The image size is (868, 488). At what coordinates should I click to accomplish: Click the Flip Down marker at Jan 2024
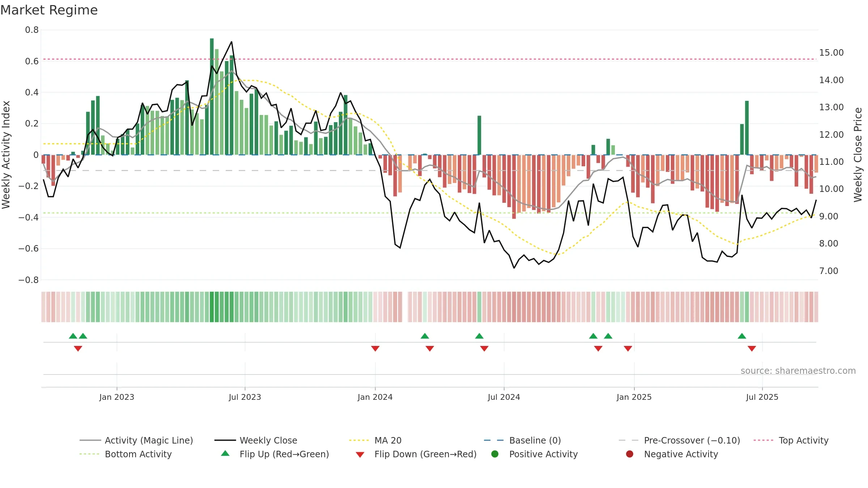(x=375, y=348)
